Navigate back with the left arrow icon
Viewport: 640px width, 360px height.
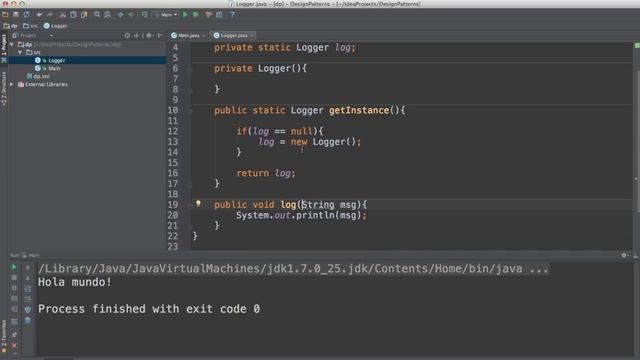coord(121,15)
